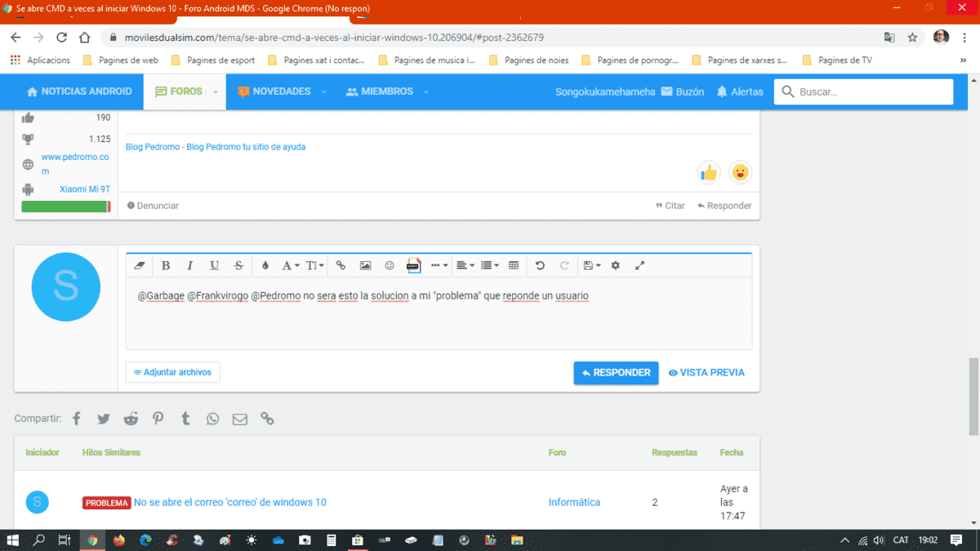
Task: Open the save draft dropdown
Action: (592, 265)
